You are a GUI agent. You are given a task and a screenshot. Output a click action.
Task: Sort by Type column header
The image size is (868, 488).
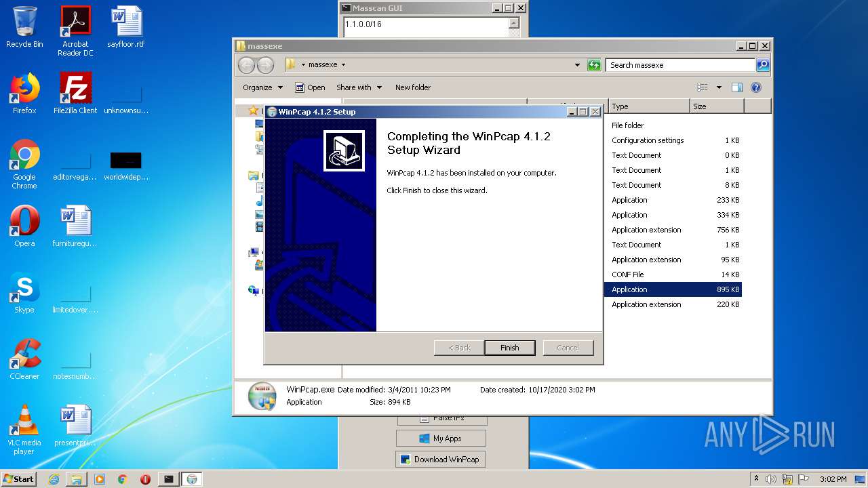click(x=649, y=106)
